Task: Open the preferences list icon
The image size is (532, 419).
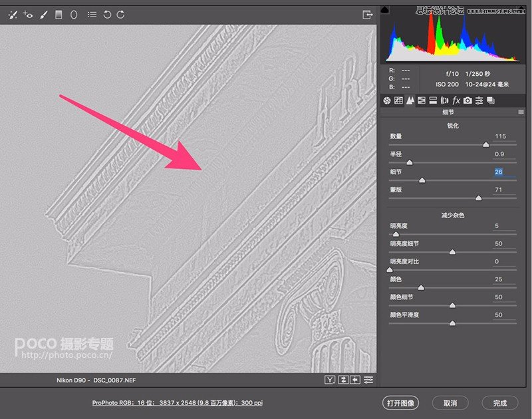Action: (x=92, y=15)
